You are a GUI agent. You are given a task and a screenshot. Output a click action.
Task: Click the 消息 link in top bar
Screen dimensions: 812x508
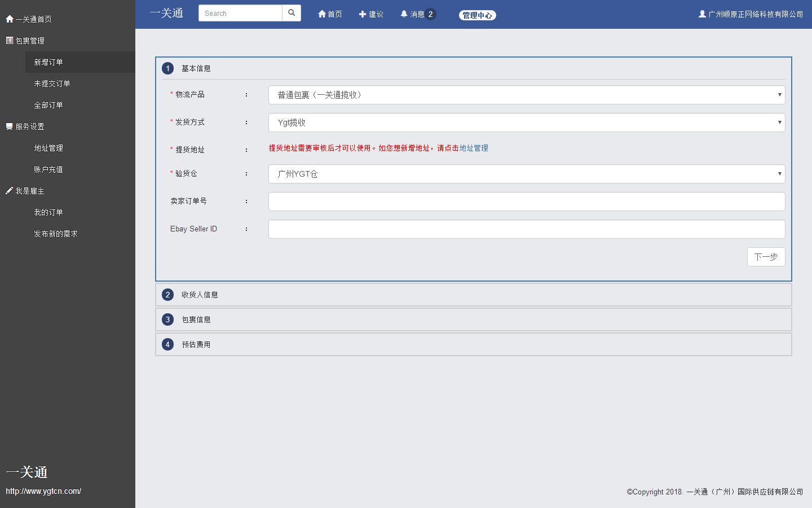[x=417, y=14]
